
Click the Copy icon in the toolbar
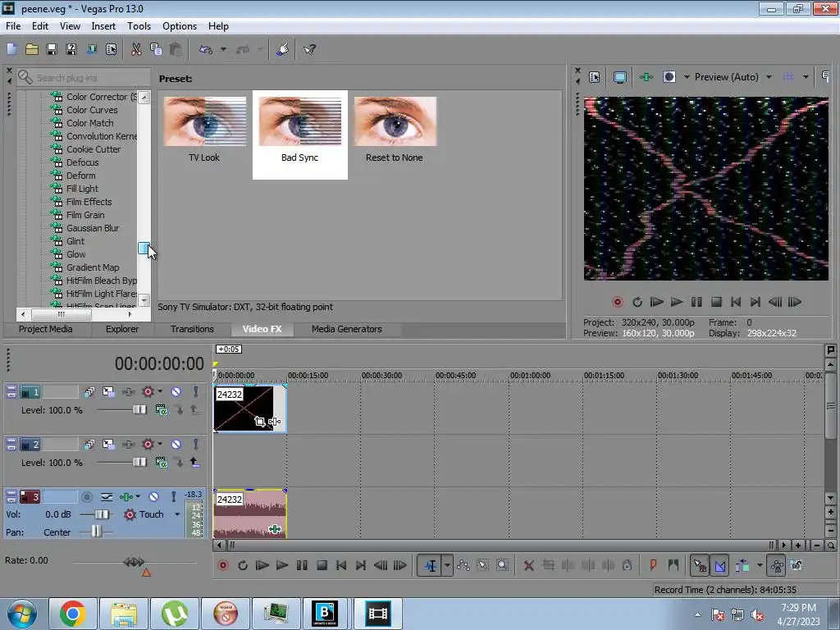(156, 49)
